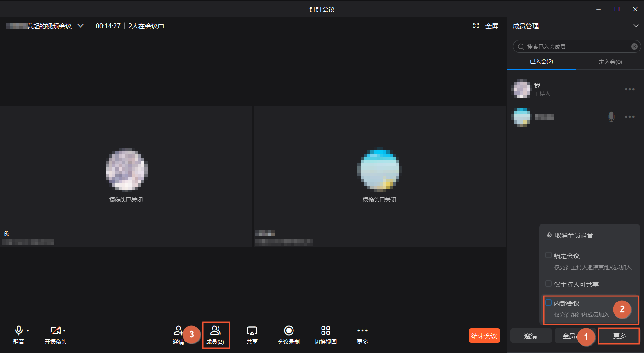Maximize the 钉钉会议 window
644x353 pixels.
[x=617, y=9]
